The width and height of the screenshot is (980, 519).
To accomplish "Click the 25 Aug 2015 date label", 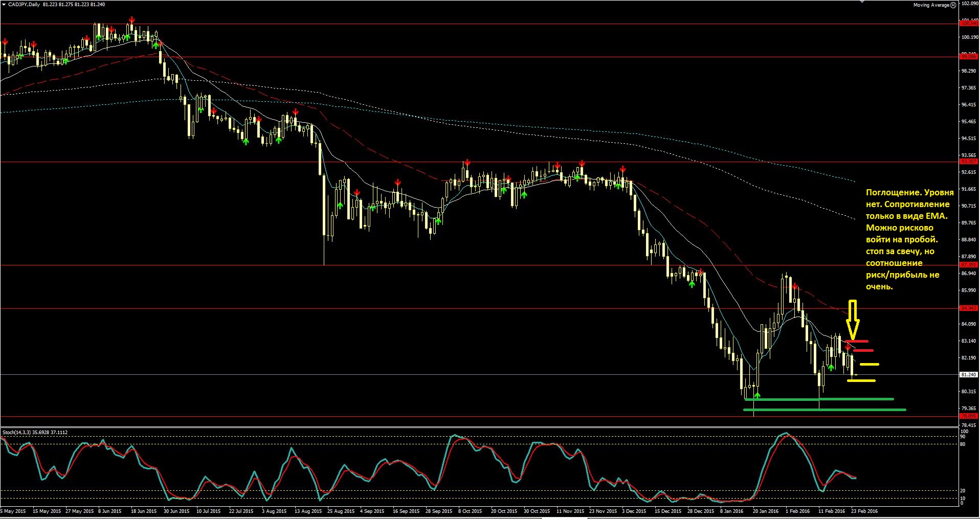I will click(341, 511).
